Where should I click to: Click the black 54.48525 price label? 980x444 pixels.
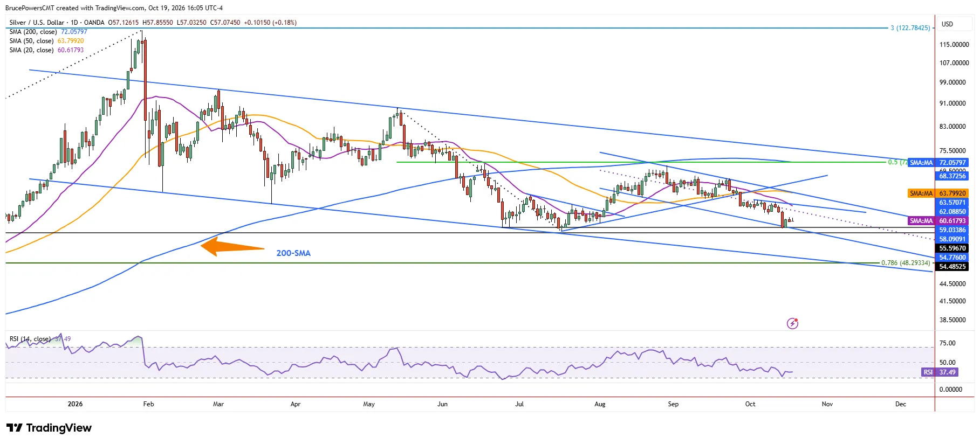[x=952, y=267]
